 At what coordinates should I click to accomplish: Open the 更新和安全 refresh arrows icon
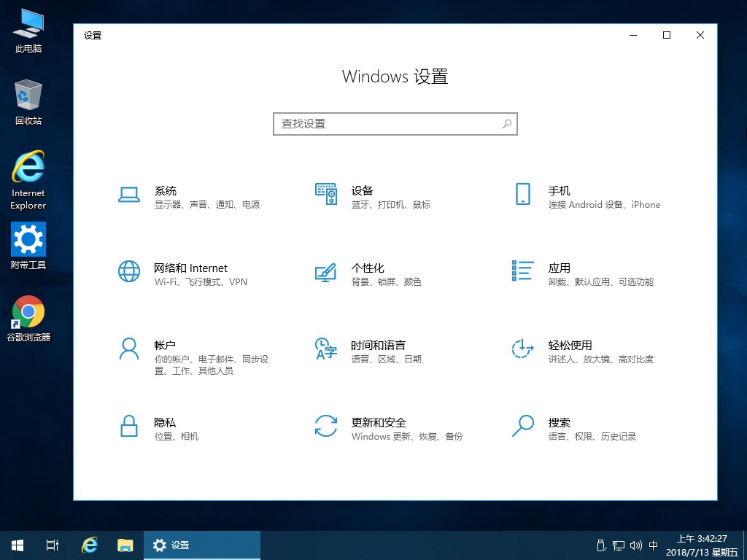326,426
